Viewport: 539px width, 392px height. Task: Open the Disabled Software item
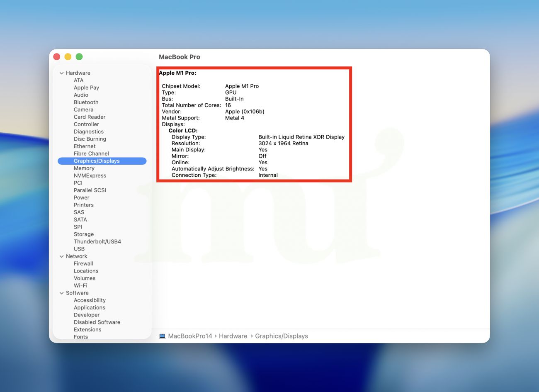97,322
